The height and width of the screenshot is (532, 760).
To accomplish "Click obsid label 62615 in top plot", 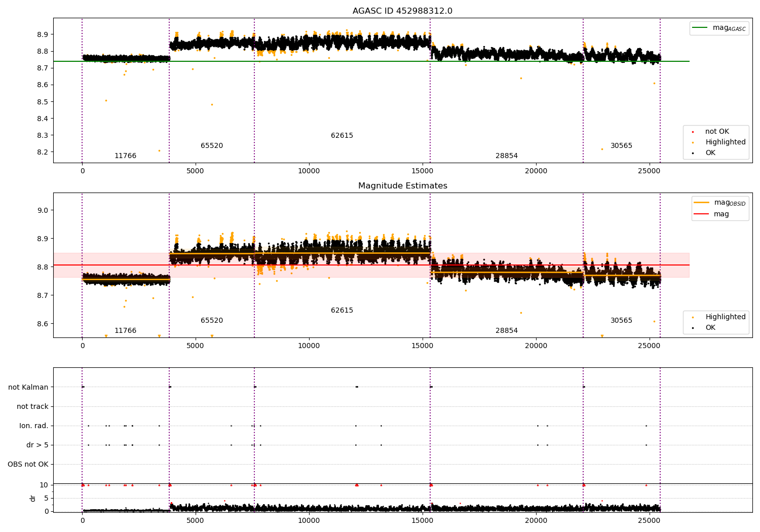I will (342, 136).
